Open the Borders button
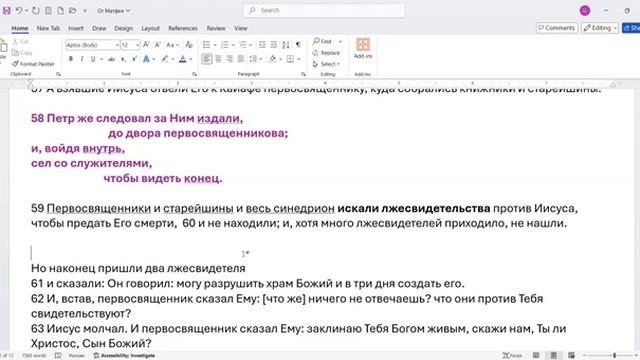Screen dimensions: 640x360 pos(290,59)
